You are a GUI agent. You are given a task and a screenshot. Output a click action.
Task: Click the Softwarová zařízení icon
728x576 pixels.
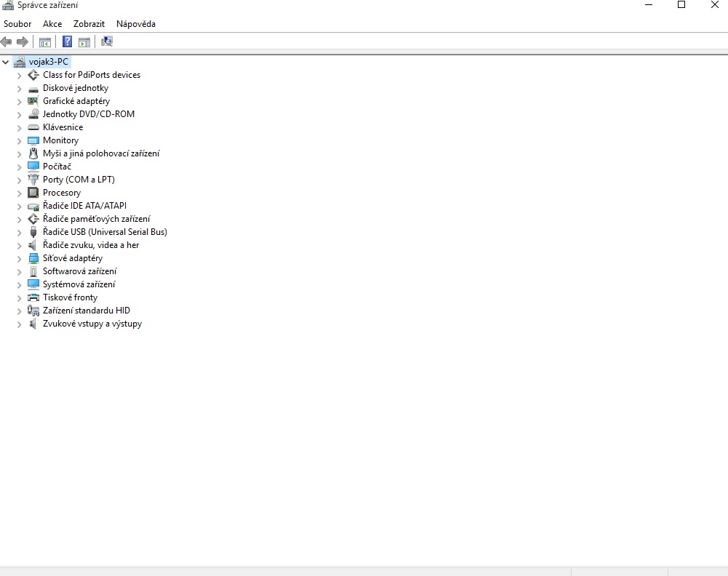[33, 271]
